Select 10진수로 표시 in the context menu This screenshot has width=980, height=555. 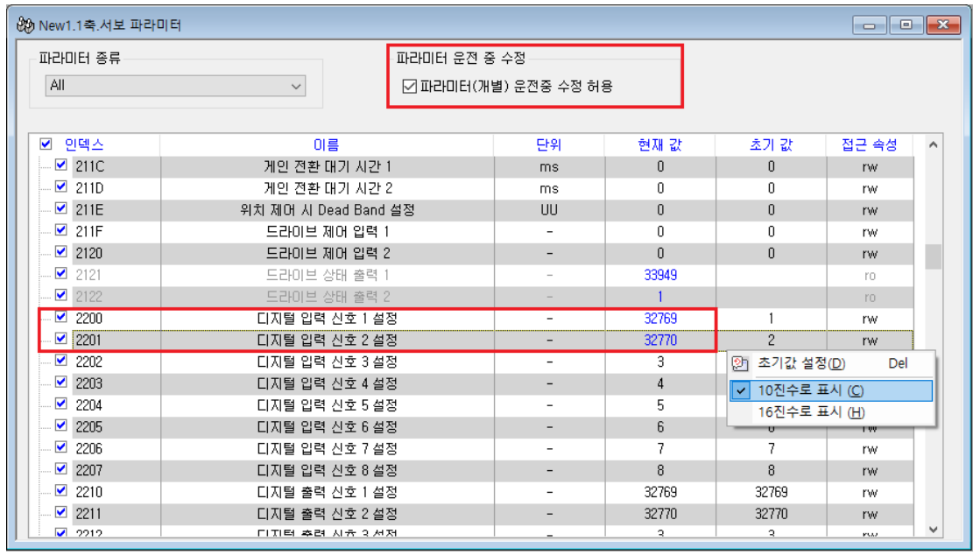[809, 391]
